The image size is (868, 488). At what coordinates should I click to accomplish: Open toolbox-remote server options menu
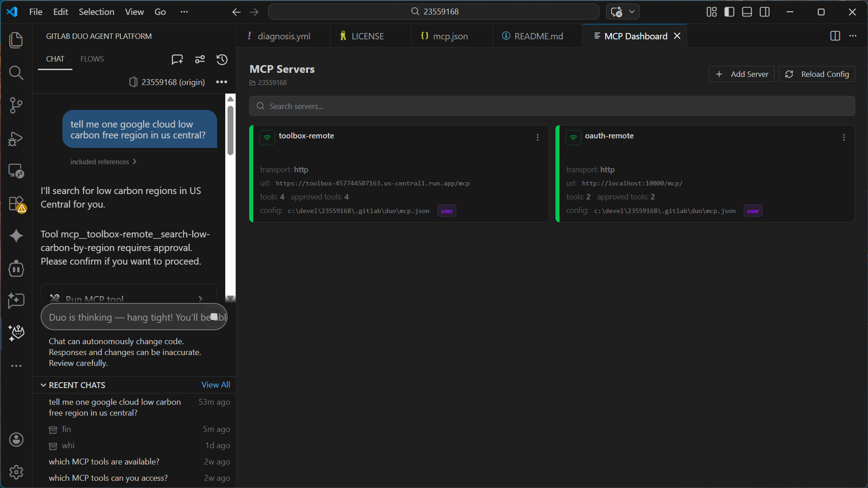point(537,137)
